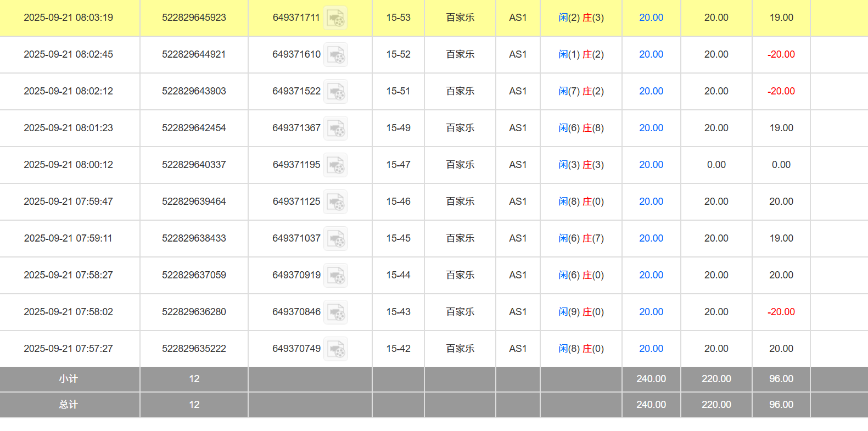Open video replay icon for game 649371711
Image resolution: width=868 pixels, height=431 pixels.
(x=335, y=18)
